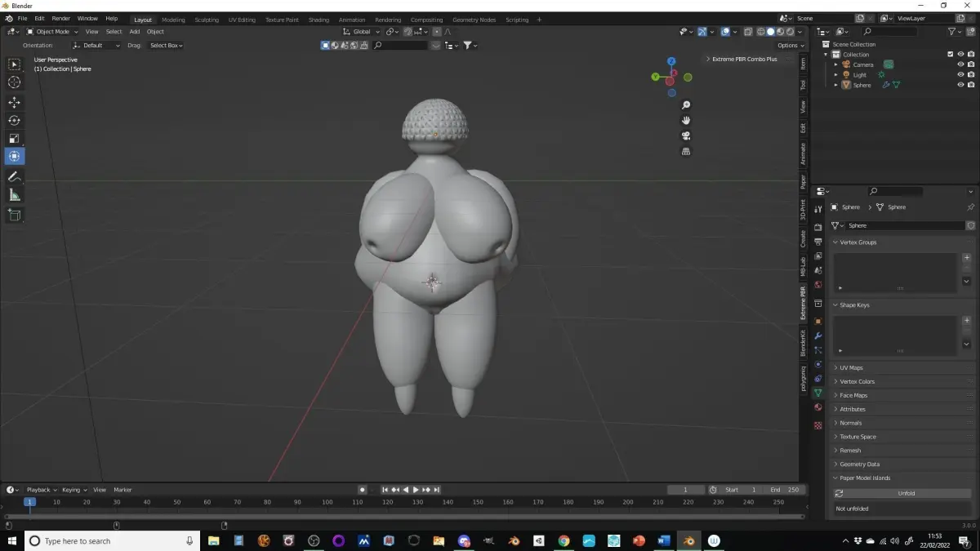Disable Sphere in renders camera icon
Screen dimensions: 980x551
(971, 85)
